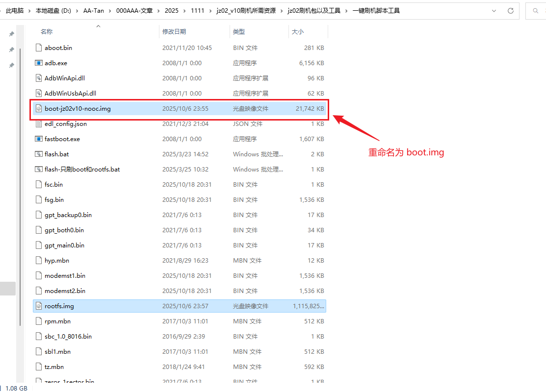The height and width of the screenshot is (392, 546).
Task: Sort files by the 修改日期 column
Action: [174, 32]
